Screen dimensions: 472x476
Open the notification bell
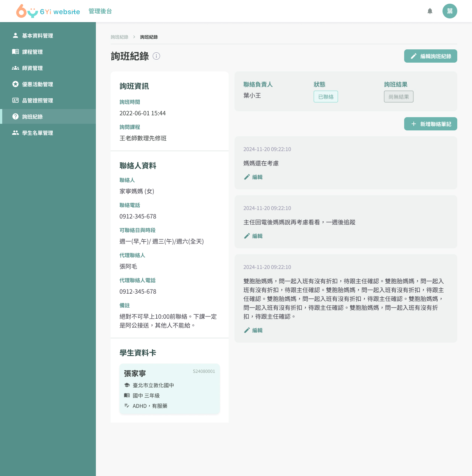tap(430, 11)
